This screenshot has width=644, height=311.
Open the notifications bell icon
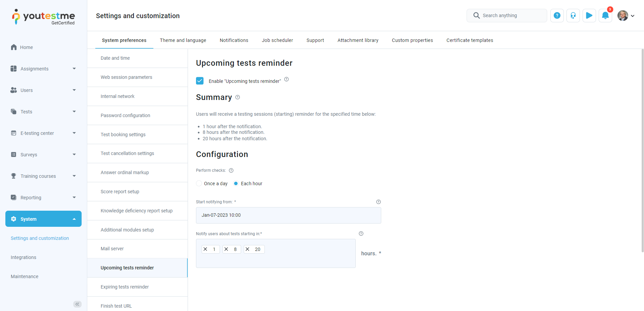tap(605, 15)
